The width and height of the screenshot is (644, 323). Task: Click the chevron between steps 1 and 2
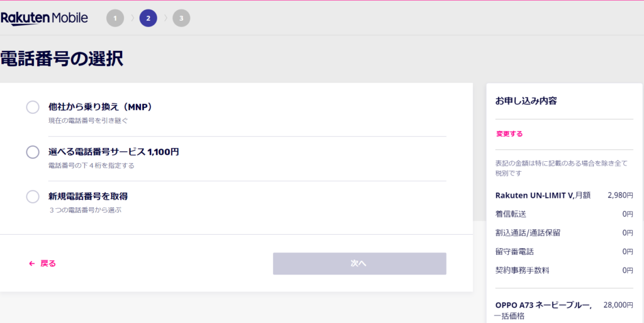coord(132,18)
